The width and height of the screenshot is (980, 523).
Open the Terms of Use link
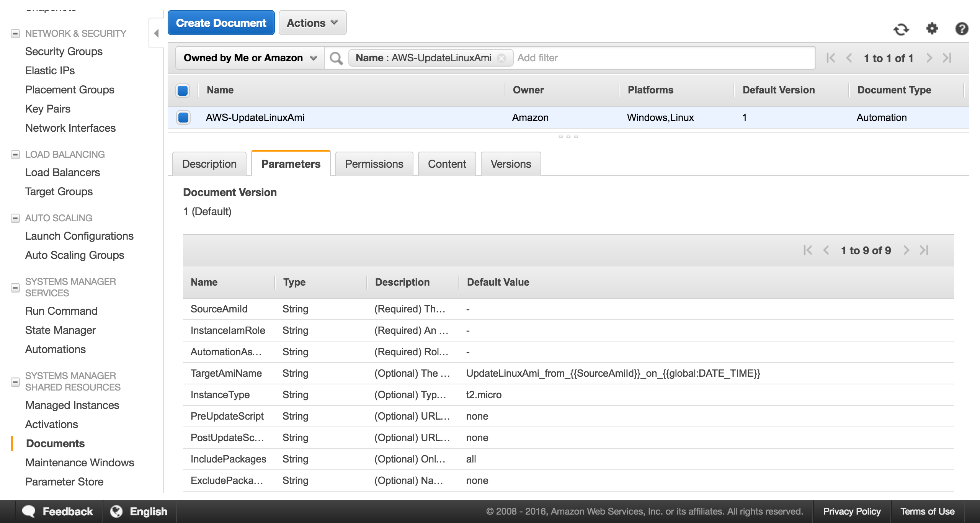927,512
